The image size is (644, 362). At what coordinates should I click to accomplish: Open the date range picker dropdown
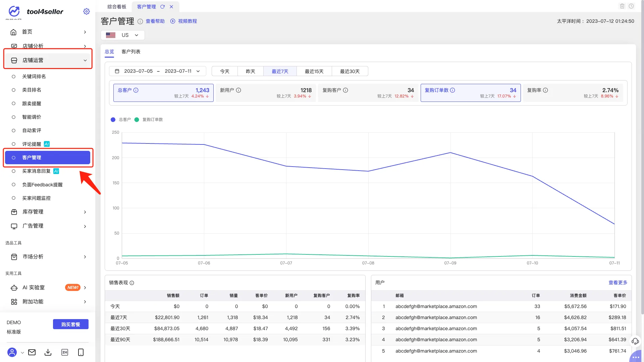point(158,71)
